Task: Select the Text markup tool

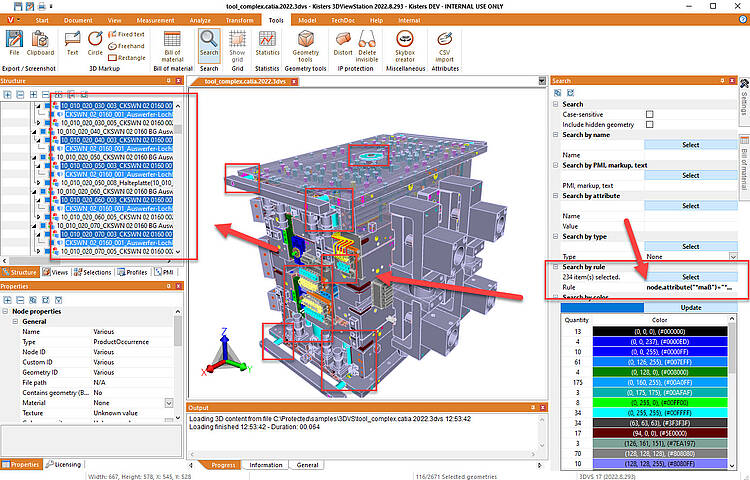Action: tap(72, 44)
